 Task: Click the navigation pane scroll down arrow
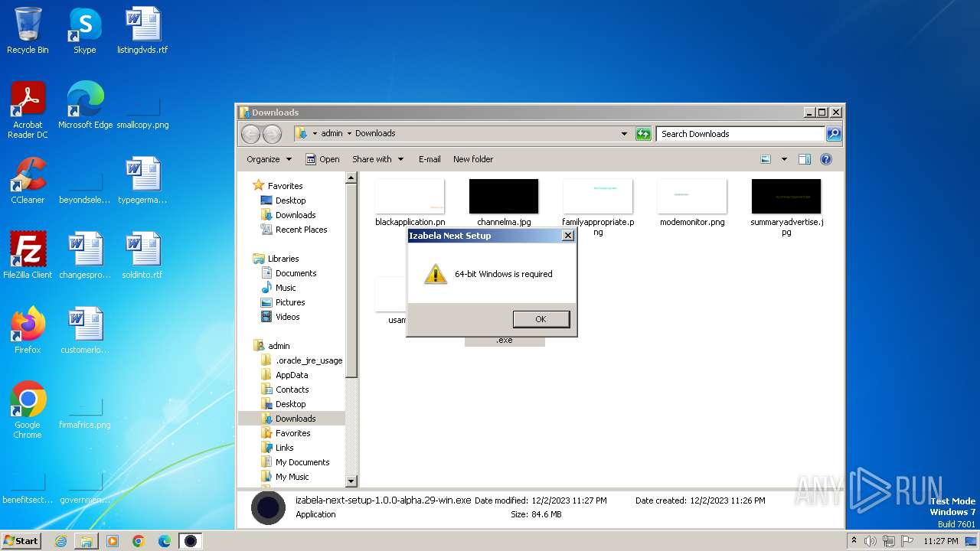[x=351, y=481]
